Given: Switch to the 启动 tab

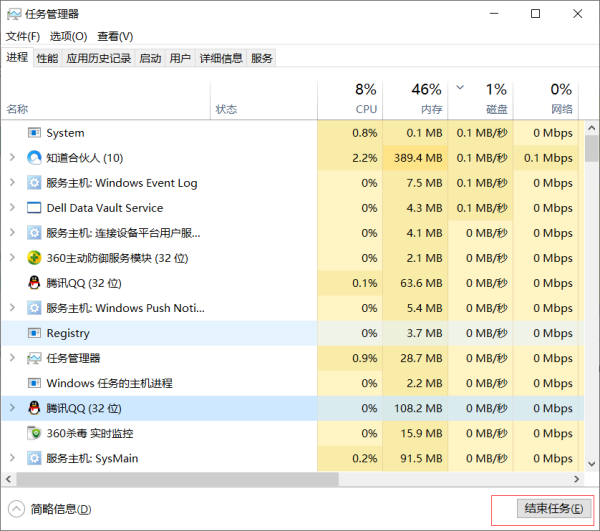Looking at the screenshot, I should [150, 58].
